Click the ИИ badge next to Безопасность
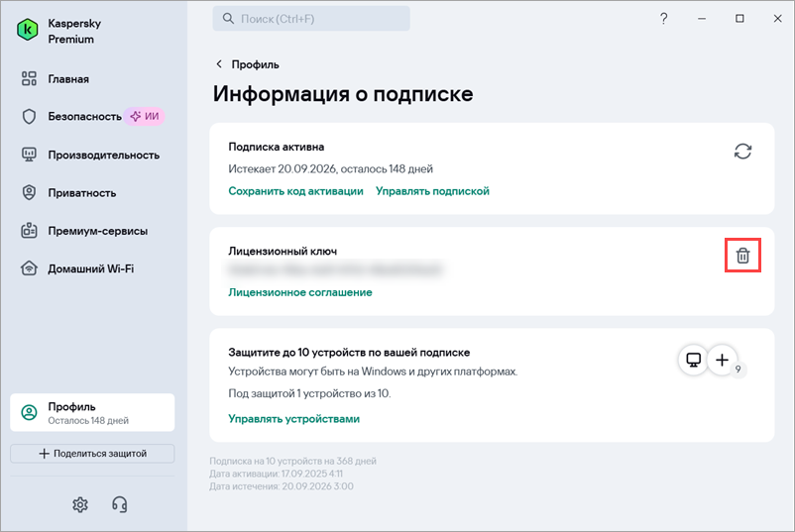 coord(145,117)
